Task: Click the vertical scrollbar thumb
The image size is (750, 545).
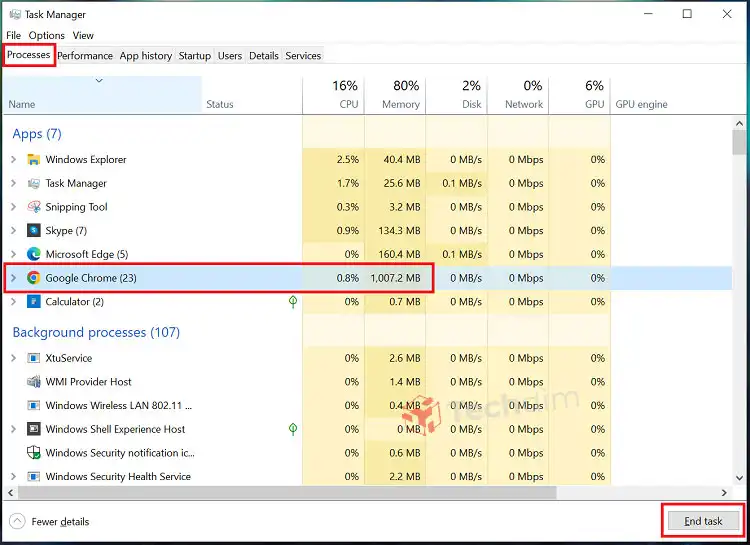Action: point(739,143)
